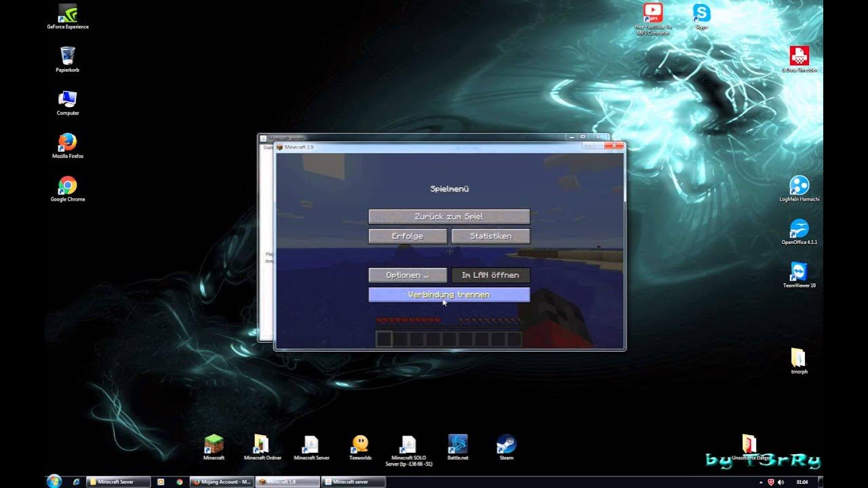Maximize the background Minecraft server window

(583, 137)
